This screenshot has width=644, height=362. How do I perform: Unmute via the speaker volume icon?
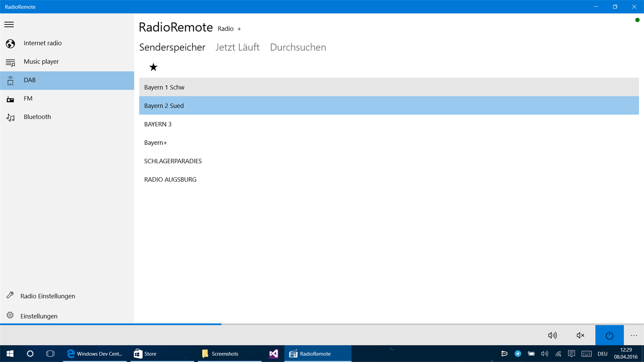tap(552, 335)
